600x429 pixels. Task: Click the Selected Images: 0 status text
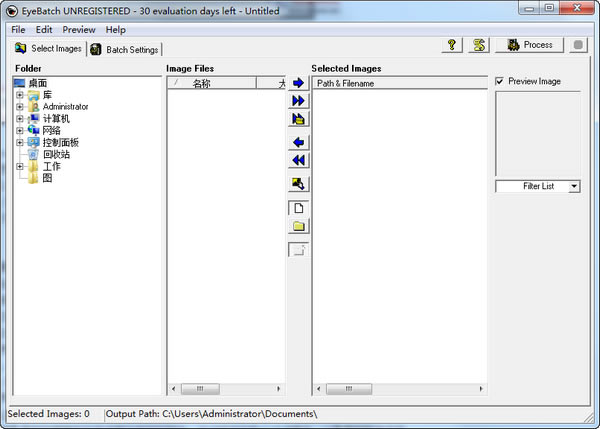49,414
